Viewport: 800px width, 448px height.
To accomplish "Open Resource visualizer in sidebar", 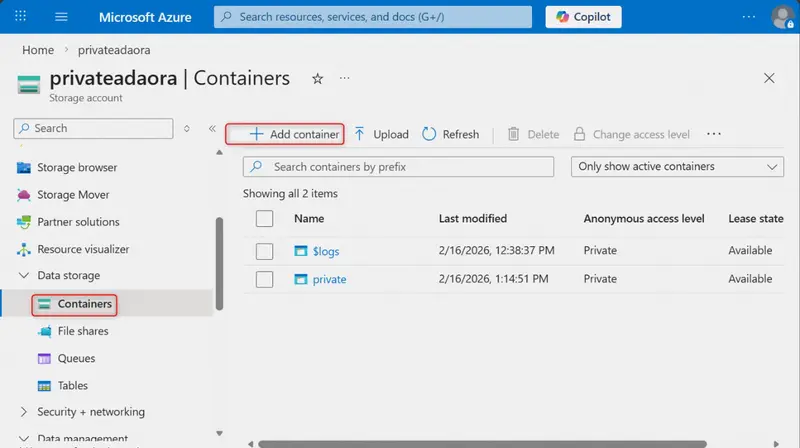I will click(83, 249).
